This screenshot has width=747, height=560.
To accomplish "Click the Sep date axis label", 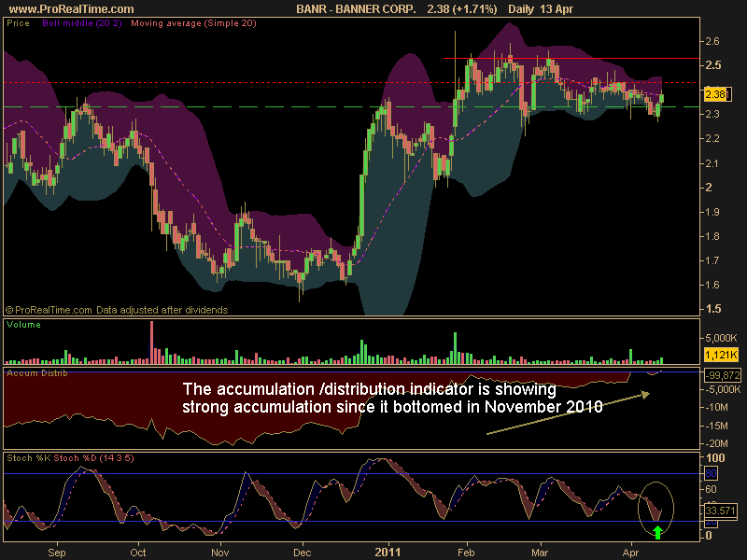I will 57,553.
